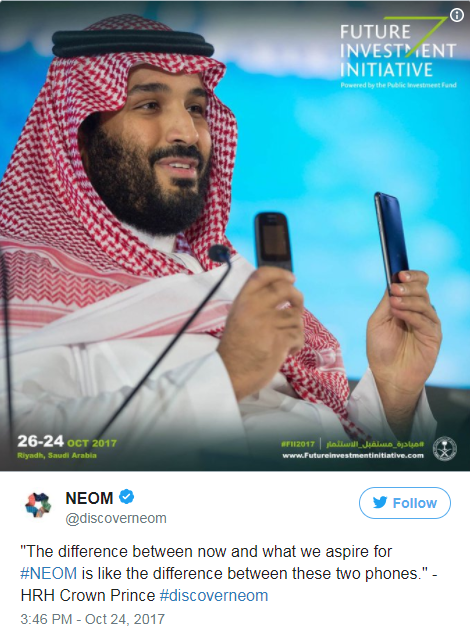
Task: Open the @discoverneom handle
Action: click(116, 518)
